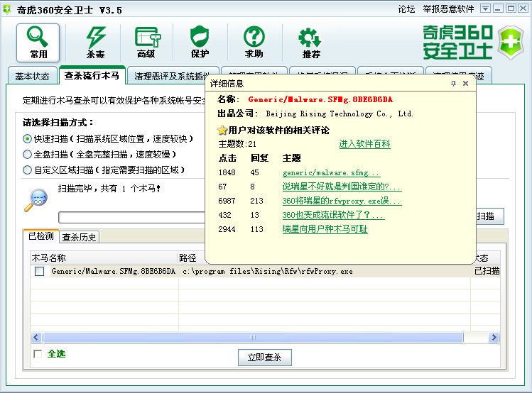532x393 pixels.
Task: Open the 保护 protection section
Action: 200,42
